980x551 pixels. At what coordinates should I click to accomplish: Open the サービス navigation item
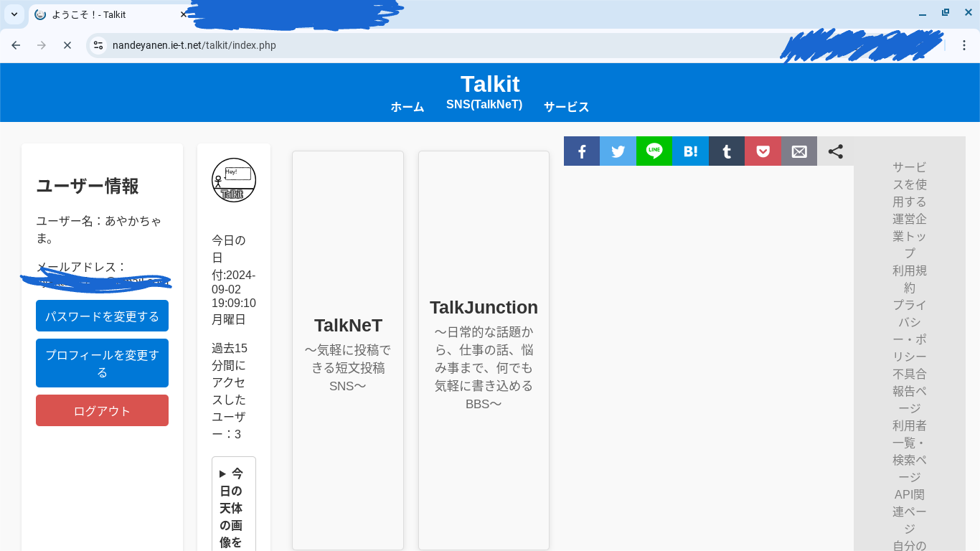(567, 107)
